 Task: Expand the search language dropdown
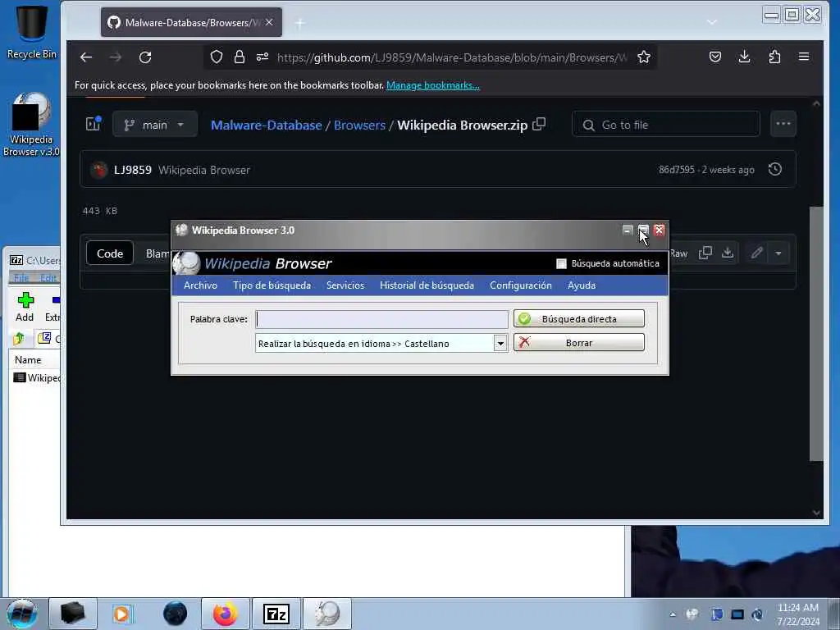(x=500, y=344)
